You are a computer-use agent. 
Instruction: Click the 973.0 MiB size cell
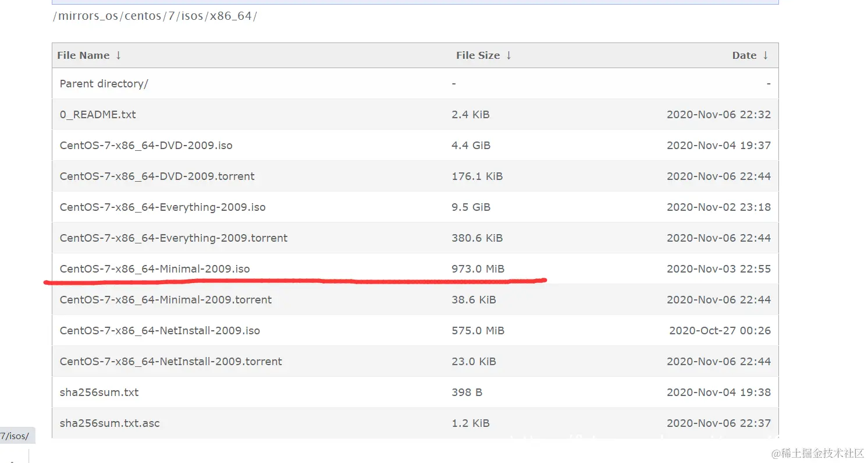(x=478, y=269)
